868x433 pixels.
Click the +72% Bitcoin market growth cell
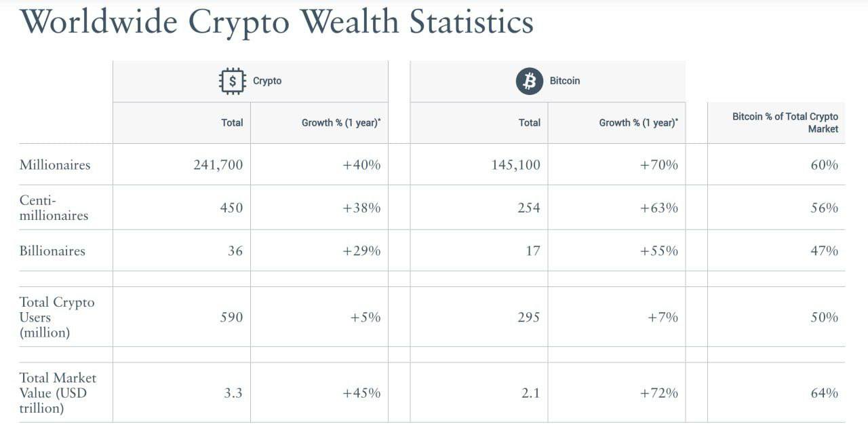coord(658,393)
